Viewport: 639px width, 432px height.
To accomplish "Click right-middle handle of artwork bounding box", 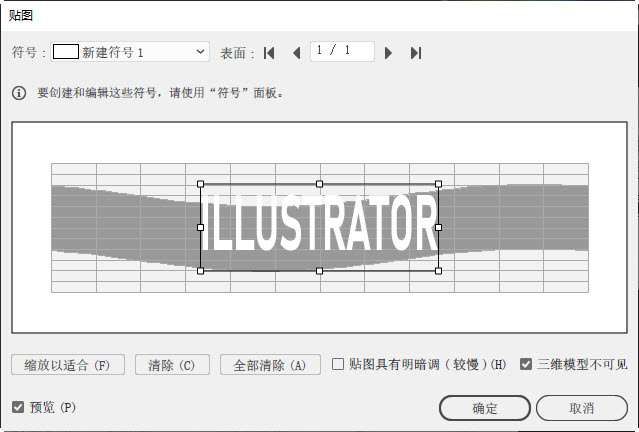I will point(438,227).
